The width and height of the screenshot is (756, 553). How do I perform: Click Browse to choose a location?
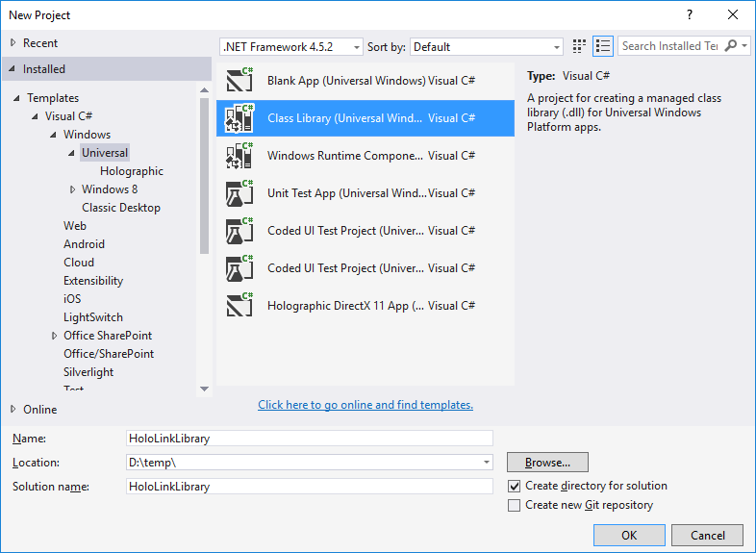tap(547, 463)
